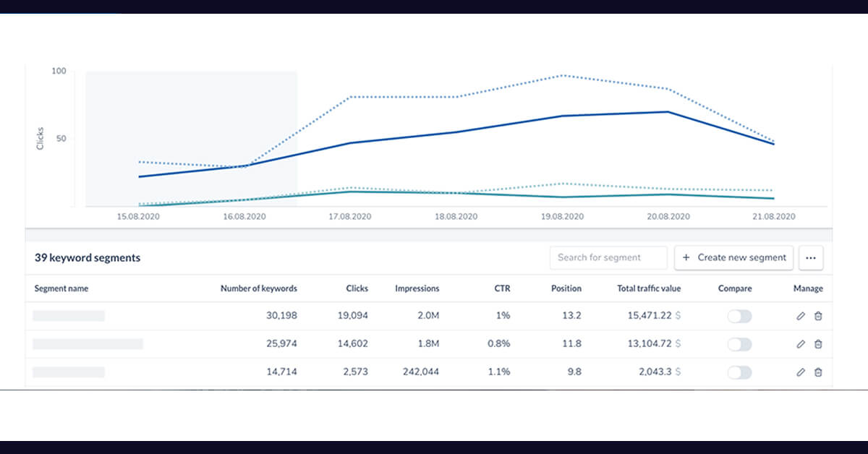Click the 14,602 clicks value
Image resolution: width=868 pixels, height=454 pixels.
353,344
